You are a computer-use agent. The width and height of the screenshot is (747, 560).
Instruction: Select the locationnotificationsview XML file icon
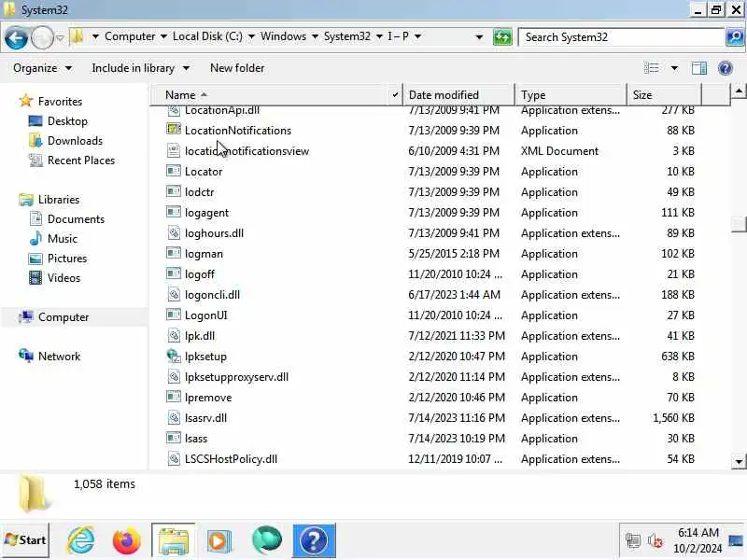pyautogui.click(x=174, y=150)
